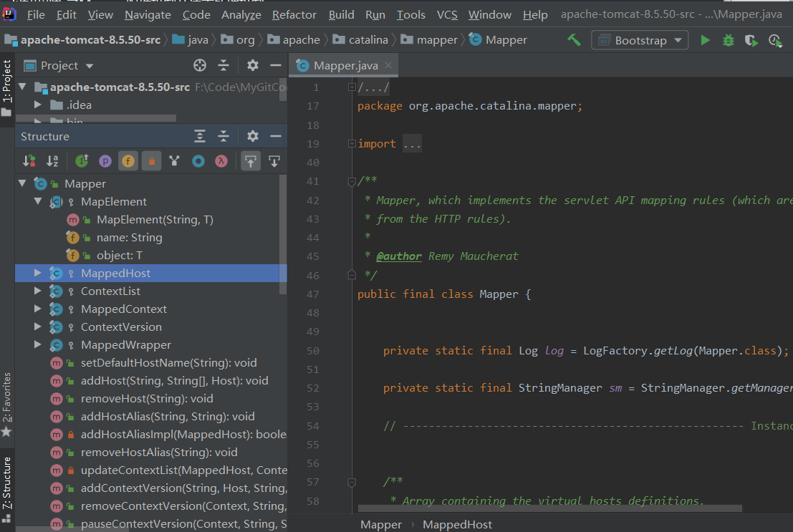Screen dimensions: 793x532
Task: Click the Mapper class breadcrumb in navigation bar
Action: (x=498, y=40)
